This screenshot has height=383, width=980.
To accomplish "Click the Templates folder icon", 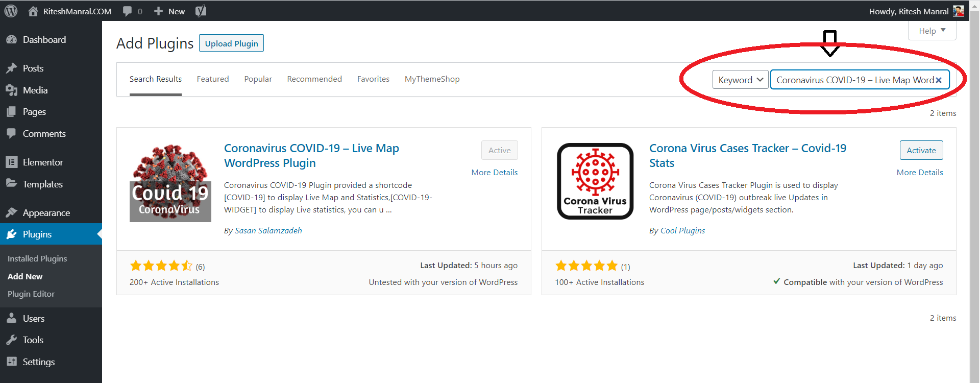I will [x=11, y=183].
